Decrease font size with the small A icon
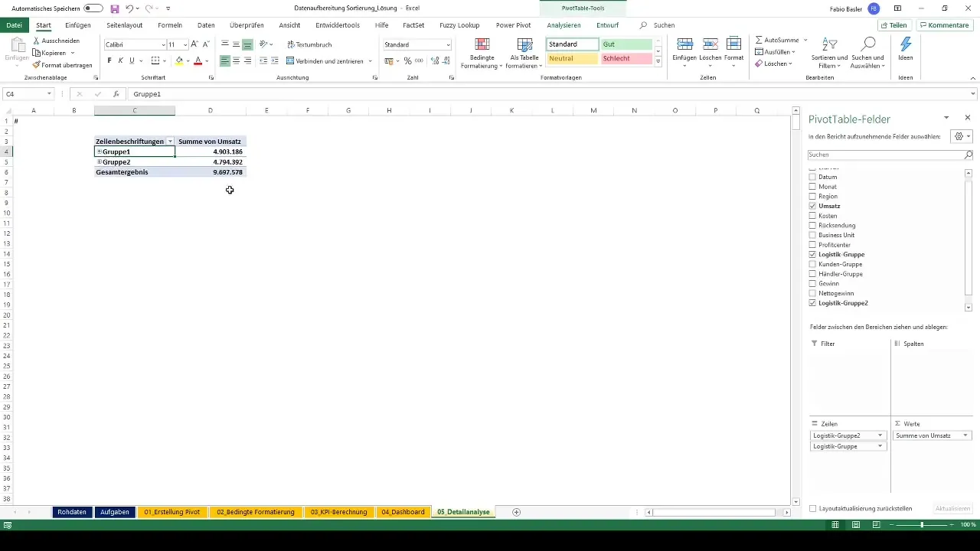The height and width of the screenshot is (551, 980). click(x=205, y=44)
